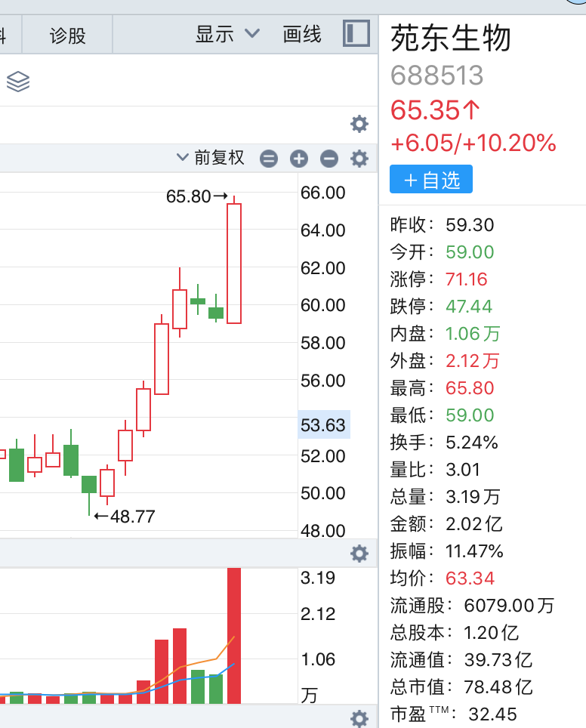Switch to the 诊股 tab
This screenshot has width=586, height=728.
[x=68, y=35]
